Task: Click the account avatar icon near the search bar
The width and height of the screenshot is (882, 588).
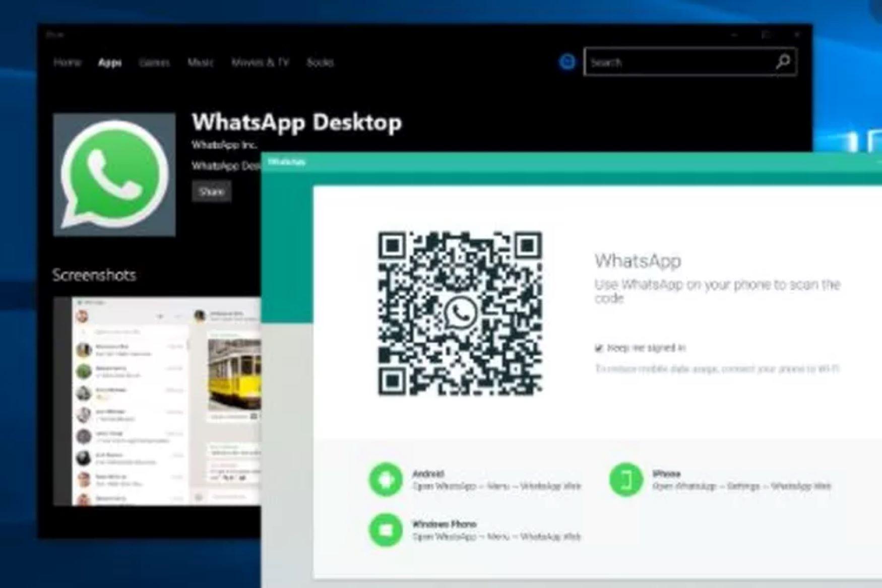Action: coord(567,61)
